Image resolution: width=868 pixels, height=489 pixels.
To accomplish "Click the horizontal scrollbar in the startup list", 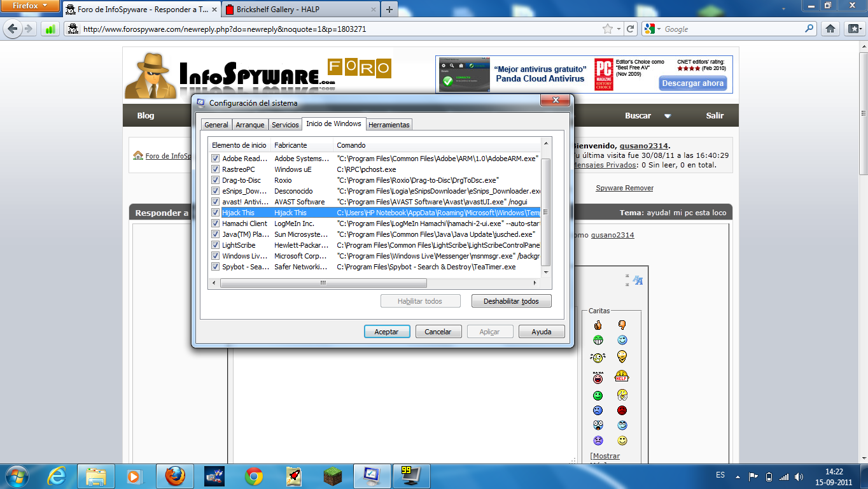I will point(323,283).
